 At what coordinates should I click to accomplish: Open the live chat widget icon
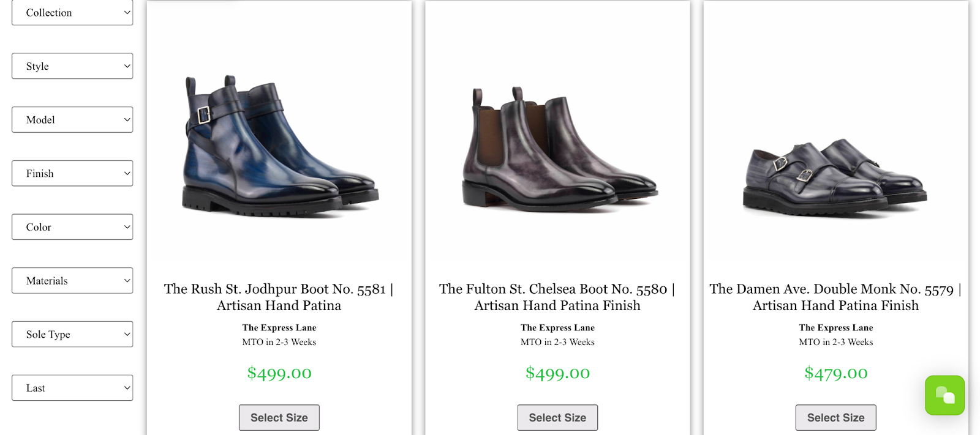944,395
